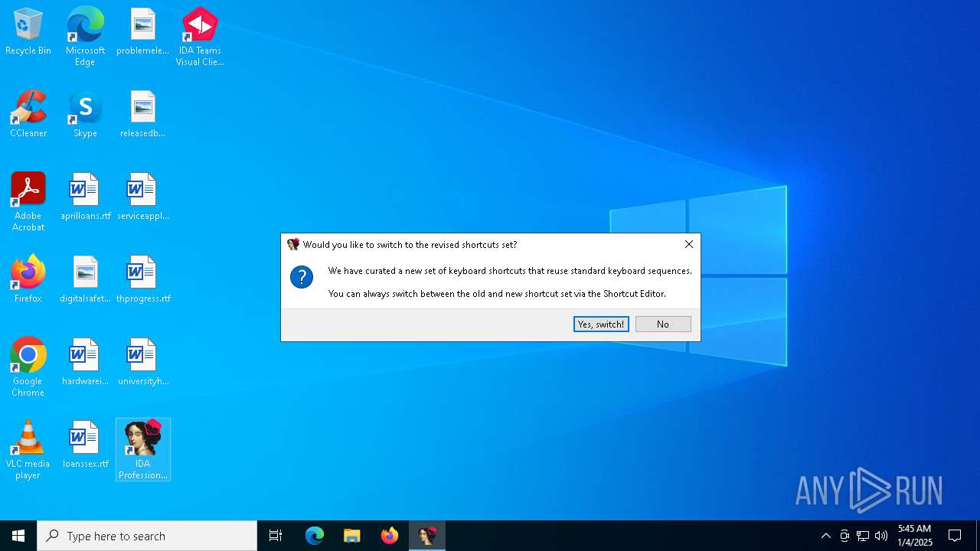
Task: Open the volume tray icon
Action: 881,536
